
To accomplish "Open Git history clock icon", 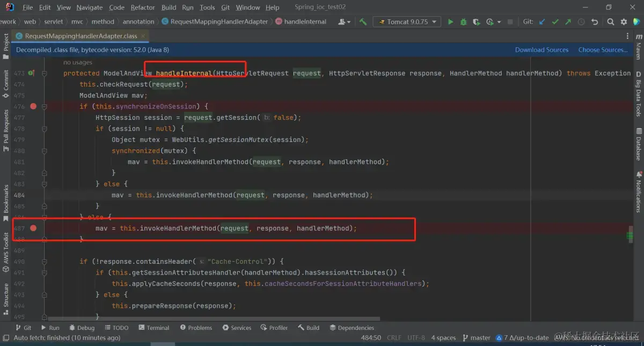I will (581, 22).
